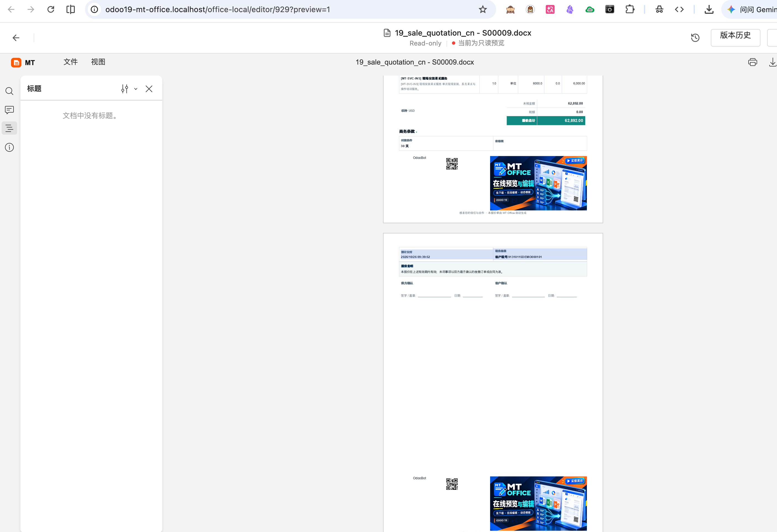
Task: Click the orange MT logo icon
Action: pyautogui.click(x=16, y=63)
